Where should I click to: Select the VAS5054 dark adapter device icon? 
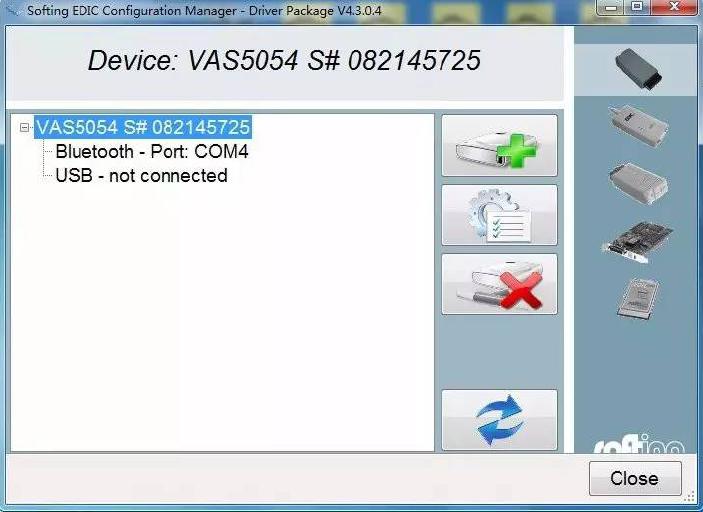(x=638, y=69)
